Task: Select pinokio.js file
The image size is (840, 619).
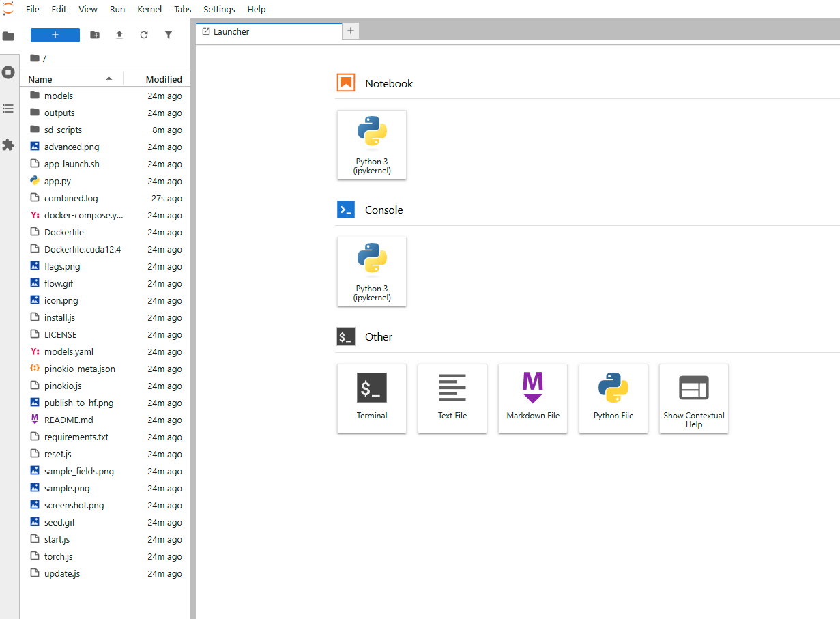Action: coord(105,386)
